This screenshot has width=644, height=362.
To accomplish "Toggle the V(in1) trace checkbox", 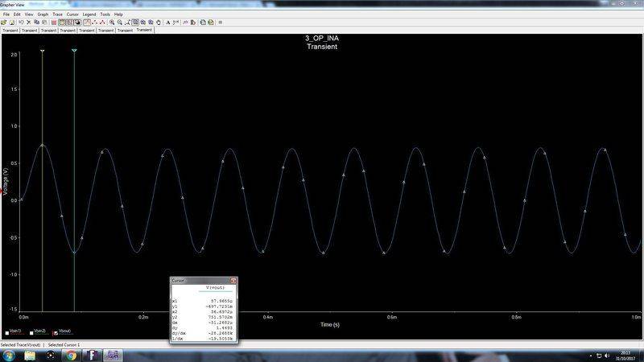I will coord(6,331).
